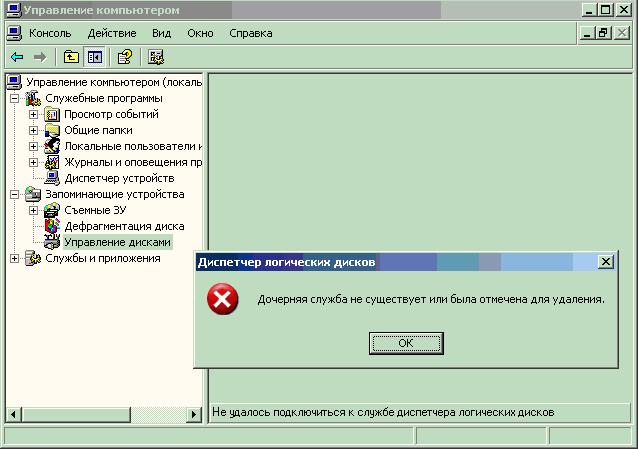Click the console system icon left of Консоль
Image resolution: width=638 pixels, height=449 pixels.
click(x=14, y=33)
